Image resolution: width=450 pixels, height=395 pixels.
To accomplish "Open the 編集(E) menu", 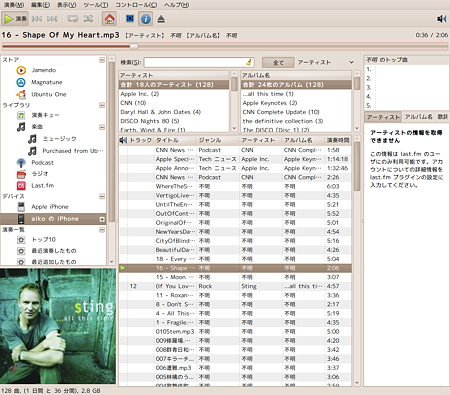I will pos(40,5).
